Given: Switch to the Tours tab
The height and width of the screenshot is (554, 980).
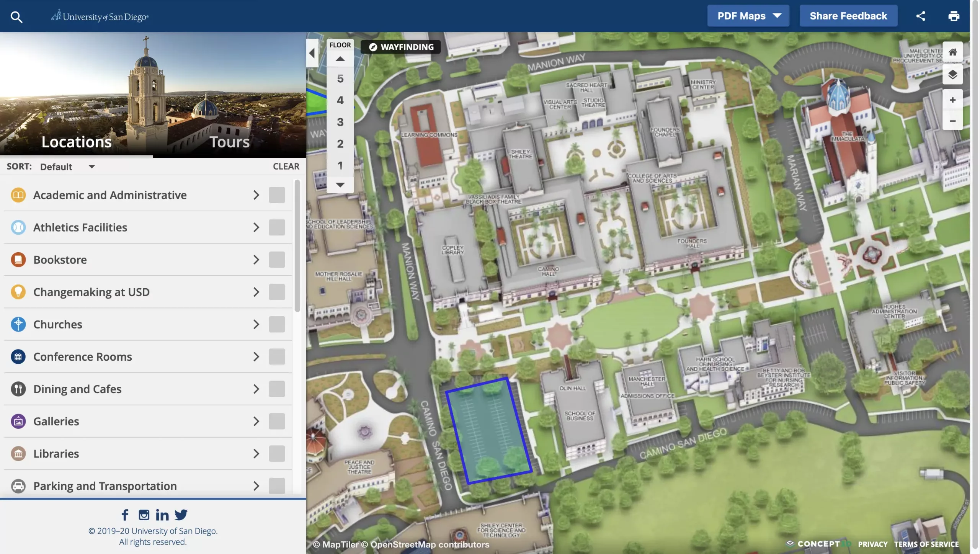Looking at the screenshot, I should tap(230, 142).
